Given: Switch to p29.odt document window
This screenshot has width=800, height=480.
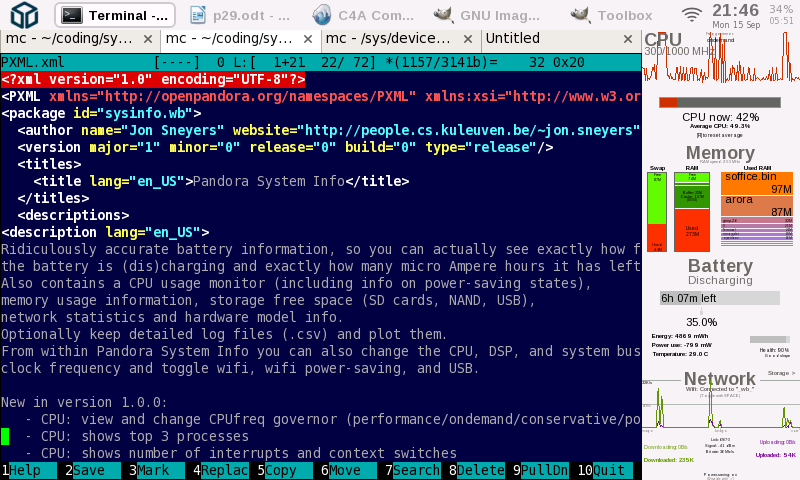Looking at the screenshot, I should (x=236, y=15).
